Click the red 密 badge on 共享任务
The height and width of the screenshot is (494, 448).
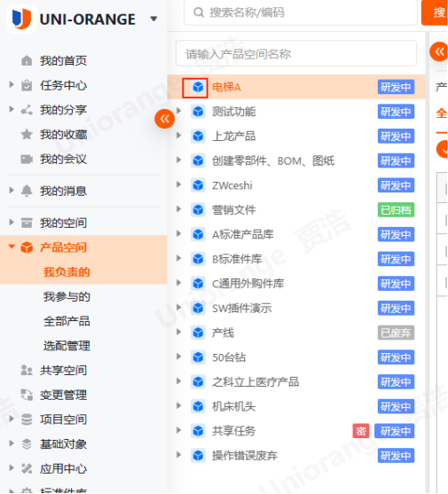pyautogui.click(x=361, y=431)
